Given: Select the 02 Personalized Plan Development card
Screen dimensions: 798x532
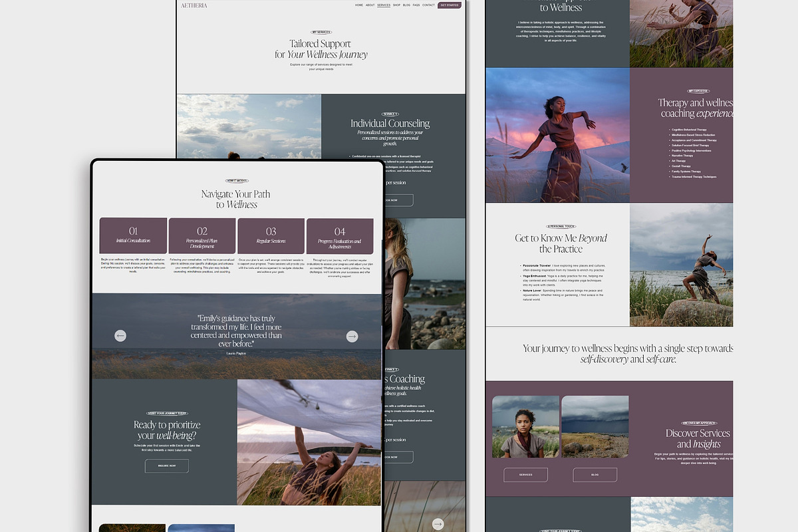Looking at the screenshot, I should click(x=202, y=235).
